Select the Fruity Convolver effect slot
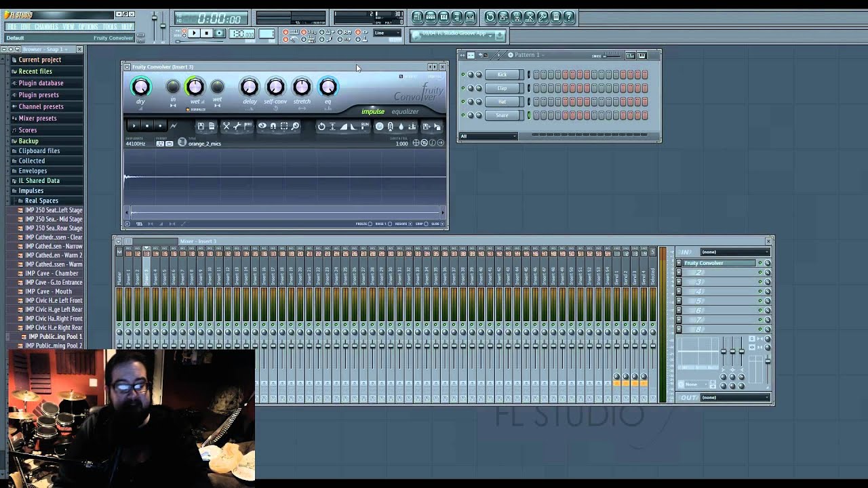Viewport: 868px width, 488px height. (x=719, y=263)
